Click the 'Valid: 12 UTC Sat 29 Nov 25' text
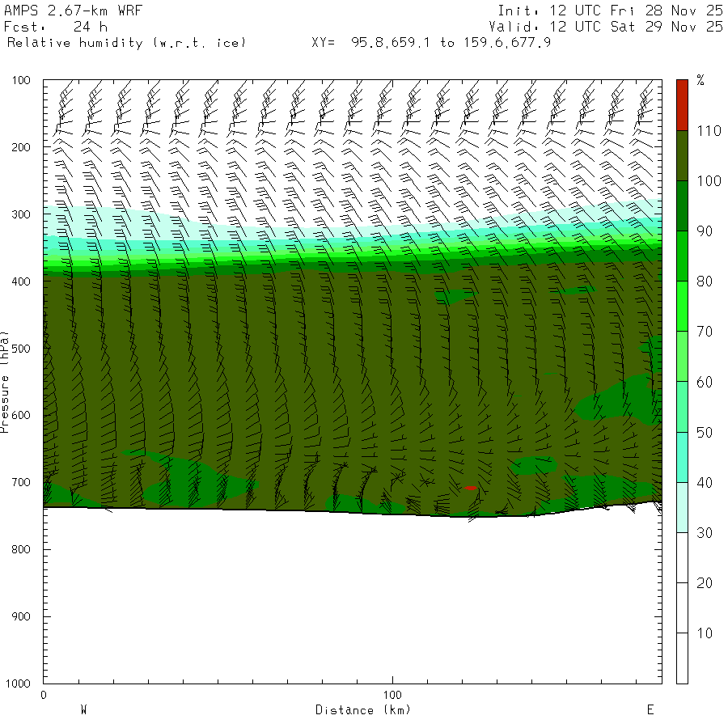This screenshot has height=728, width=728. (x=606, y=27)
